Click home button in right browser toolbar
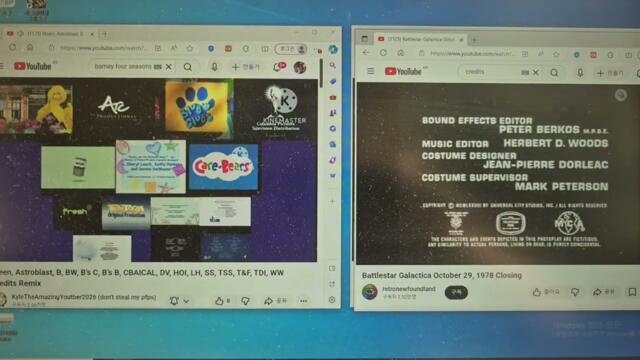 point(401,53)
